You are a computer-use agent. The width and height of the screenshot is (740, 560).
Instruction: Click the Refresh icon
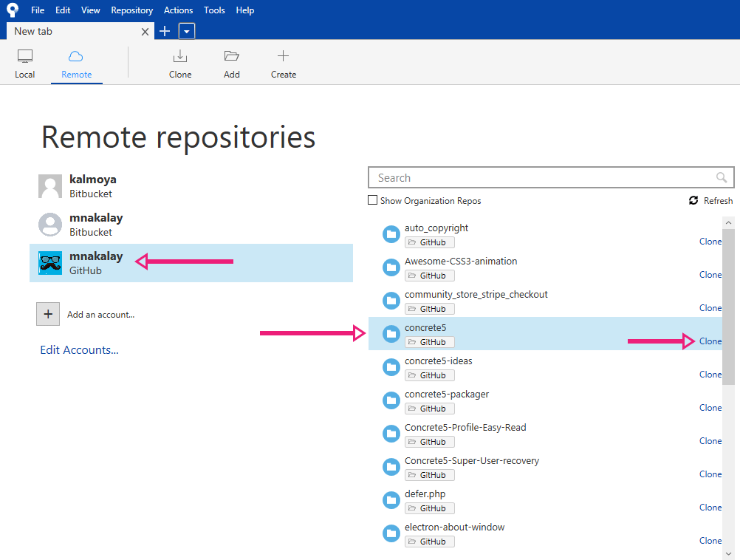coord(693,200)
